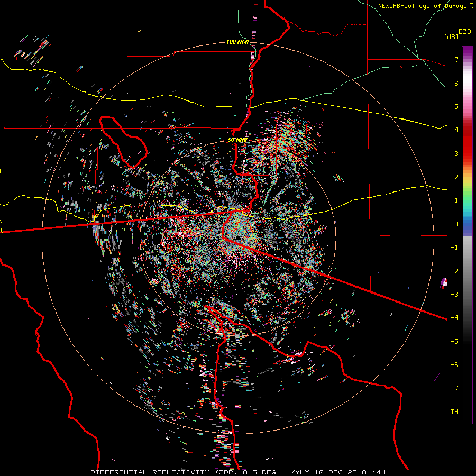The image size is (476, 476).
Task: Click the "-2" value on the scale
Action: pyautogui.click(x=454, y=271)
